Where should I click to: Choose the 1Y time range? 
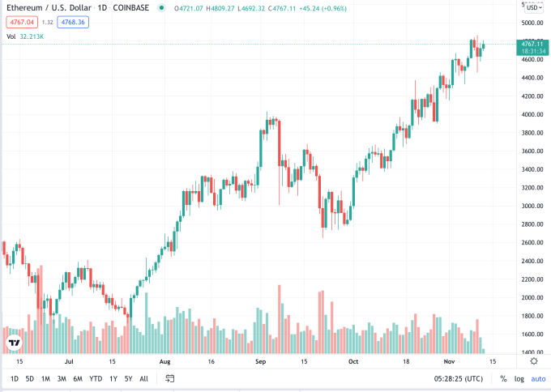click(113, 378)
